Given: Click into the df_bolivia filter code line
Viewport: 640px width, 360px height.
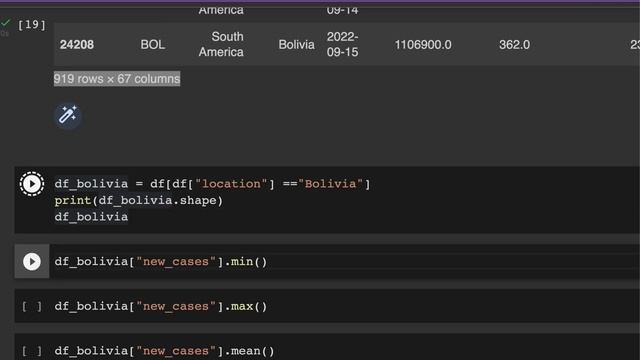Looking at the screenshot, I should [x=212, y=184].
